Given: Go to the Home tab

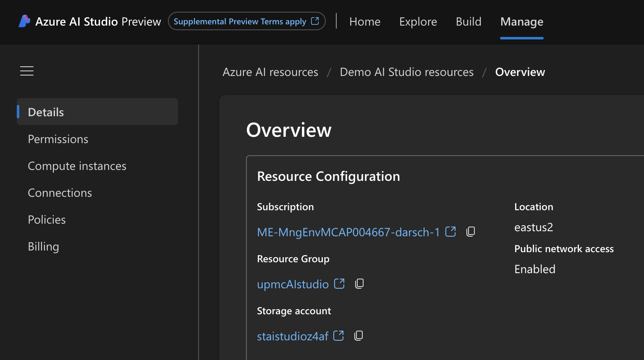Looking at the screenshot, I should coord(365,22).
